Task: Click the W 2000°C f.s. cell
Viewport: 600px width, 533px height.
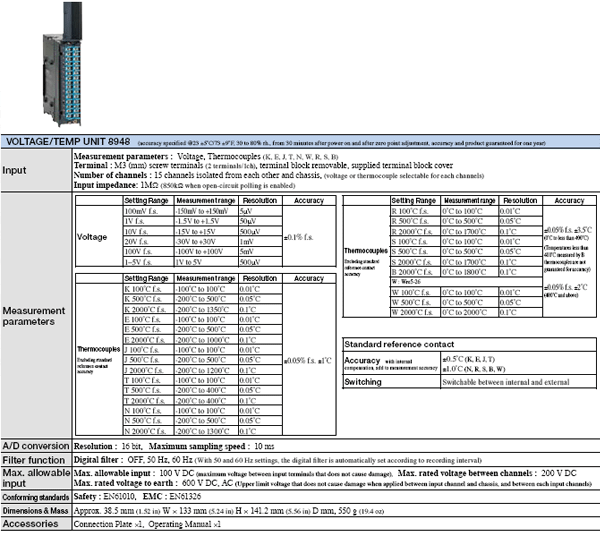Action: coord(410,312)
